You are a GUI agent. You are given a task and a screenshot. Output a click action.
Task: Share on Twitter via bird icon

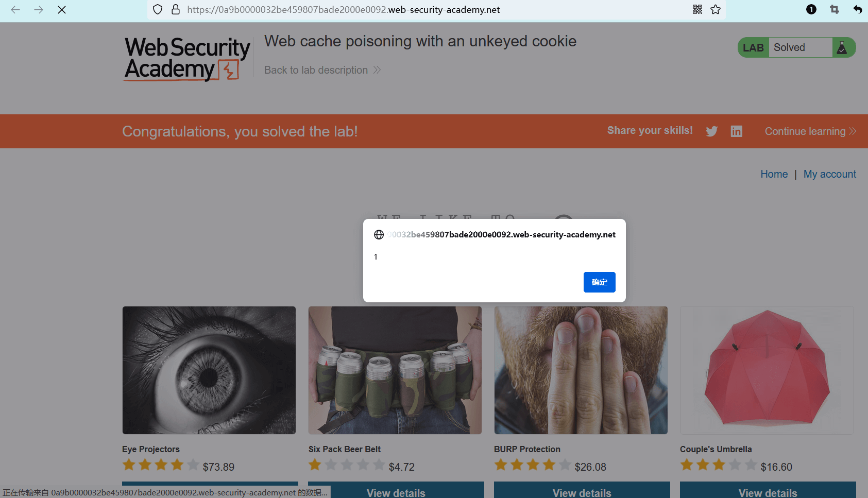coord(712,131)
